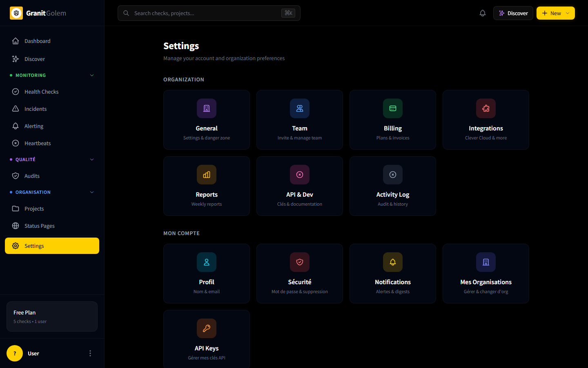Image resolution: width=588 pixels, height=368 pixels.
Task: Open Team invite & manage card
Action: 300,120
